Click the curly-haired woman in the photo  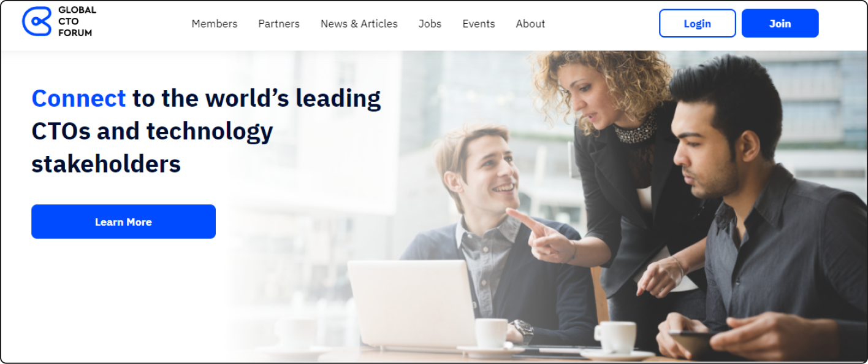point(613,172)
